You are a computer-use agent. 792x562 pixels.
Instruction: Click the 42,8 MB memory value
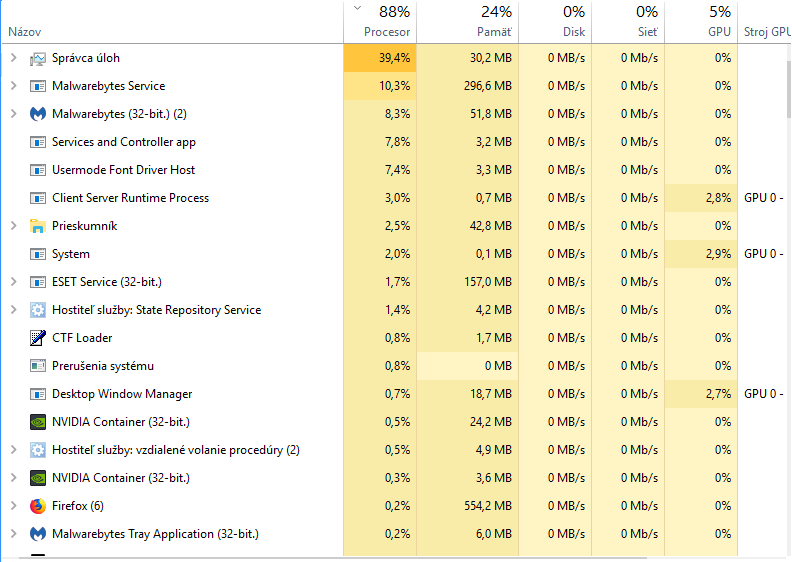click(x=490, y=226)
